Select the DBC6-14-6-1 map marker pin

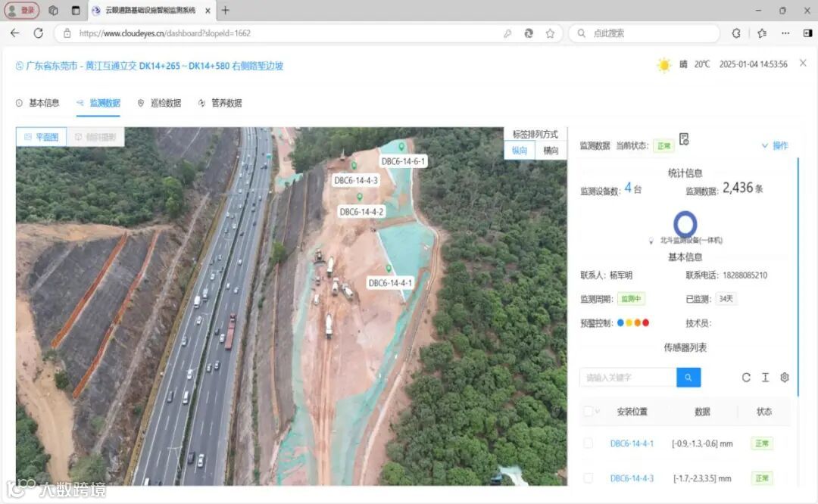click(401, 147)
